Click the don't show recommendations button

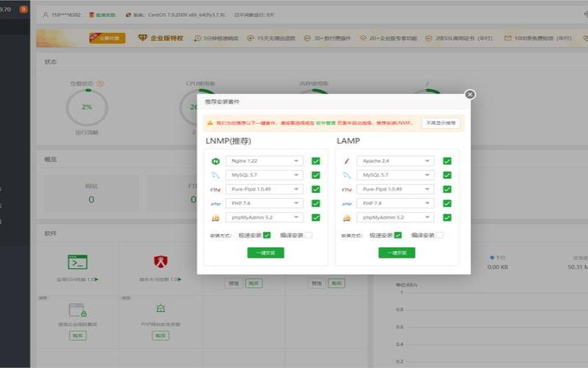coord(440,123)
